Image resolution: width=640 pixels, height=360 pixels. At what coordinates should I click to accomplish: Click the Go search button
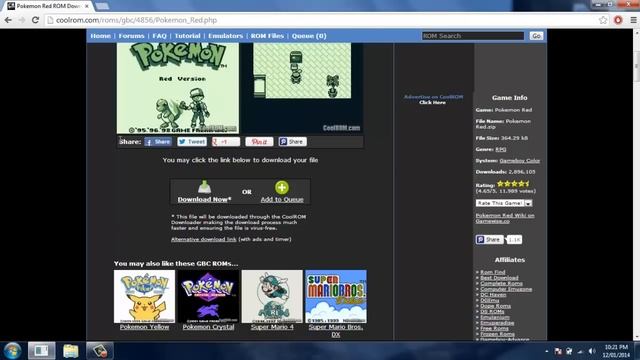(536, 36)
